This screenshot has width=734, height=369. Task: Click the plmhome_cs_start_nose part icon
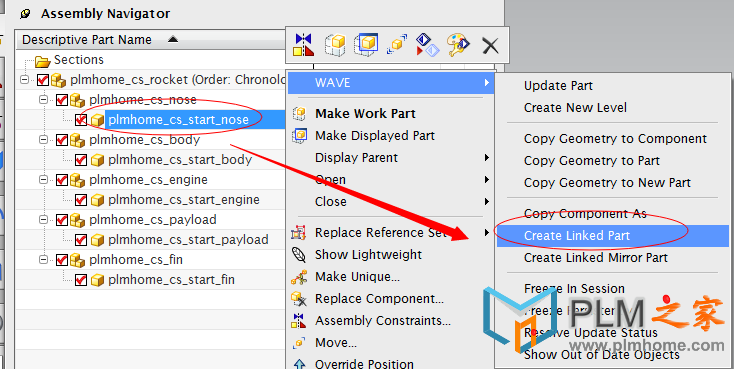click(x=96, y=120)
